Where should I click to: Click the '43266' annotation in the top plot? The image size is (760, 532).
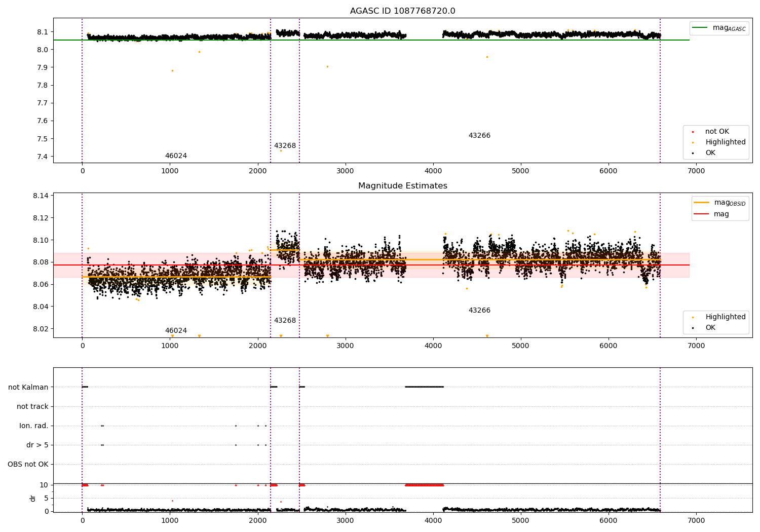click(479, 136)
